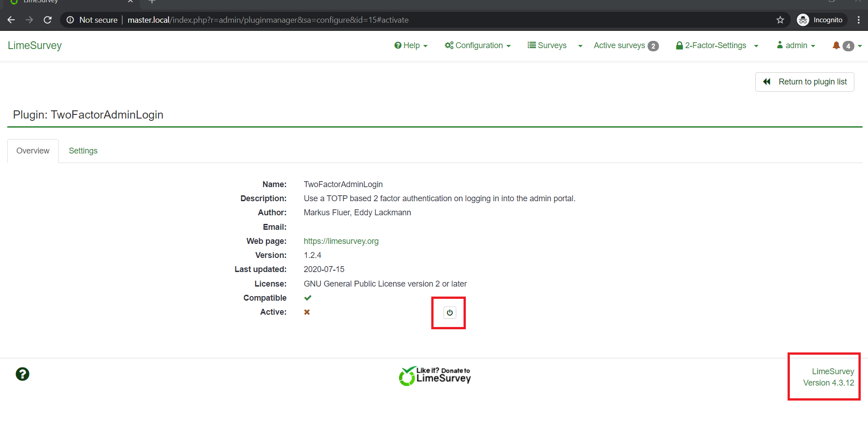Click the plugin name value TwoFactorAdminLogin
The height and width of the screenshot is (421, 868).
[343, 184]
